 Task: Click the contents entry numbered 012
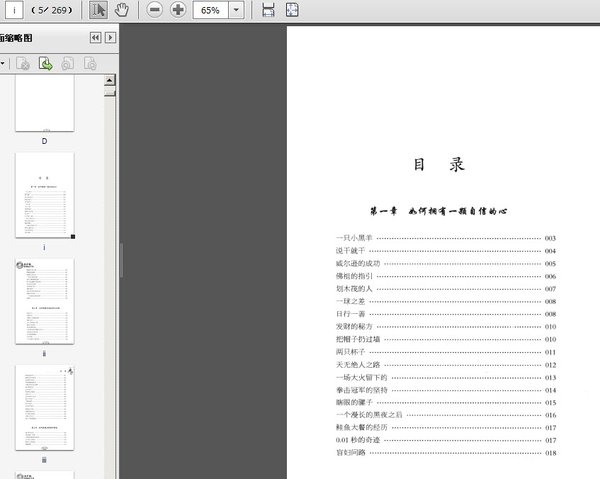(446, 365)
